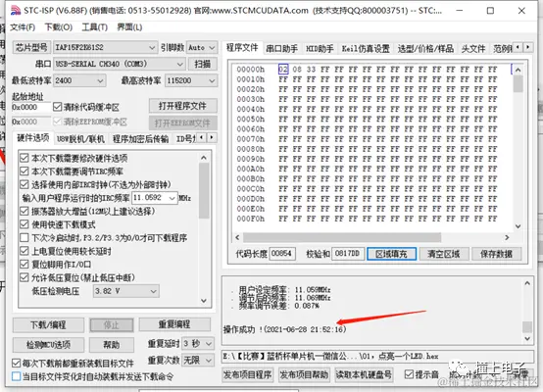Click 下载/编程 button
This screenshot has height=392, width=543.
point(48,324)
